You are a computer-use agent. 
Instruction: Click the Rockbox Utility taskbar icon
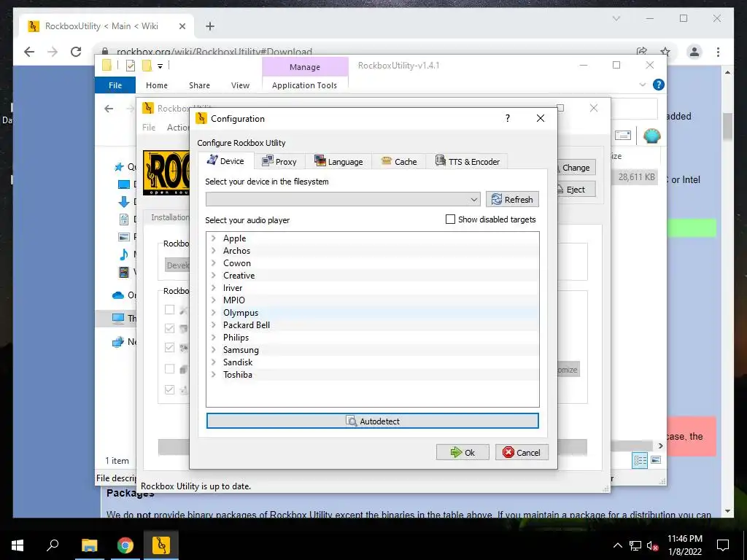[161, 545]
